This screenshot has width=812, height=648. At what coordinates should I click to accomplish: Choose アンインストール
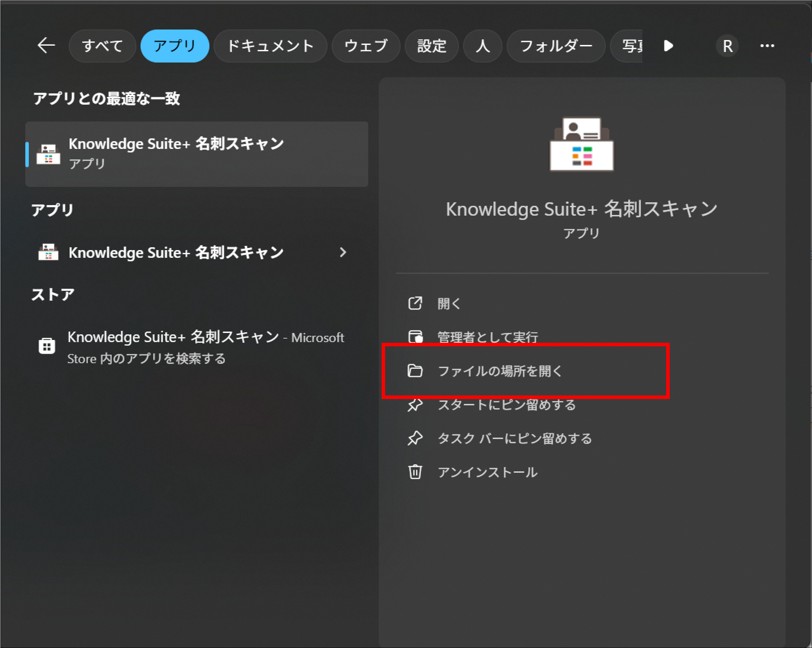click(x=487, y=472)
